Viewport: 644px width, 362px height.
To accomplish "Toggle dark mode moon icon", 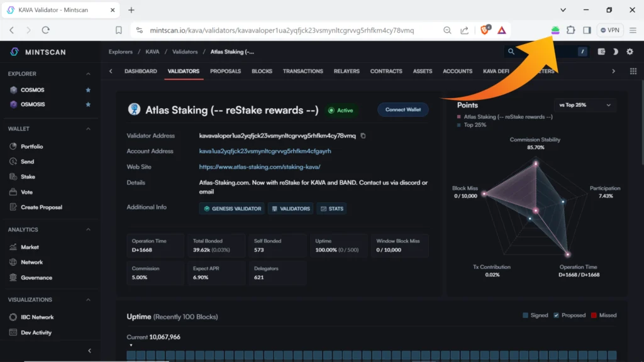I will pos(615,52).
